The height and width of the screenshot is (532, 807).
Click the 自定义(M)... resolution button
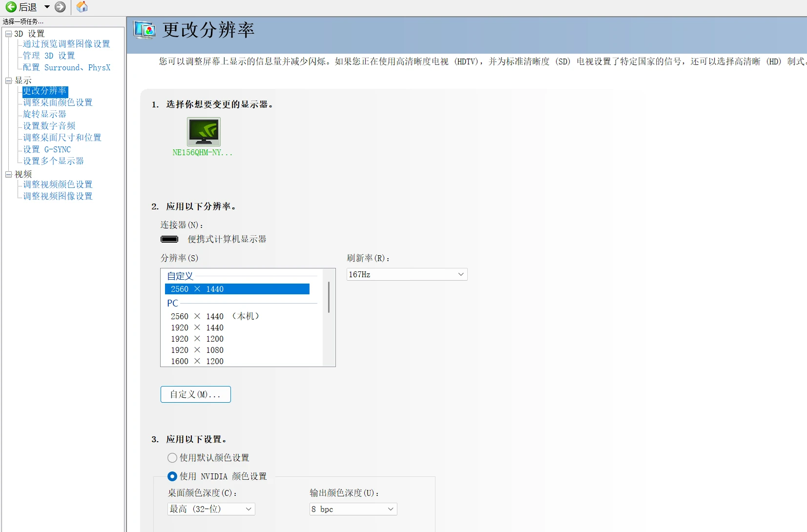pos(195,394)
